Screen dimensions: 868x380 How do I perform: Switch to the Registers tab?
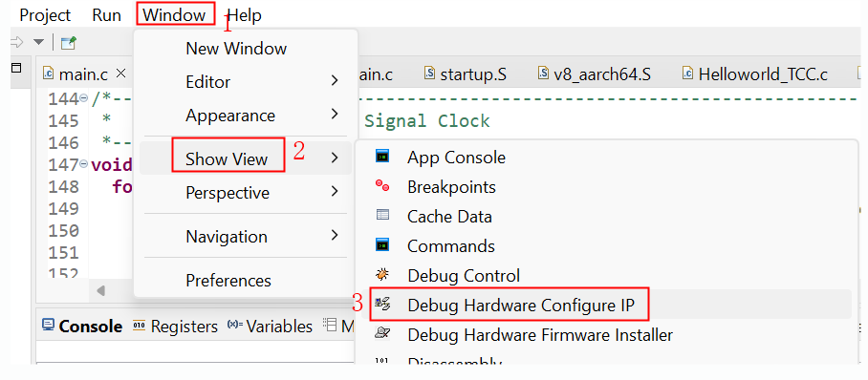tap(176, 327)
